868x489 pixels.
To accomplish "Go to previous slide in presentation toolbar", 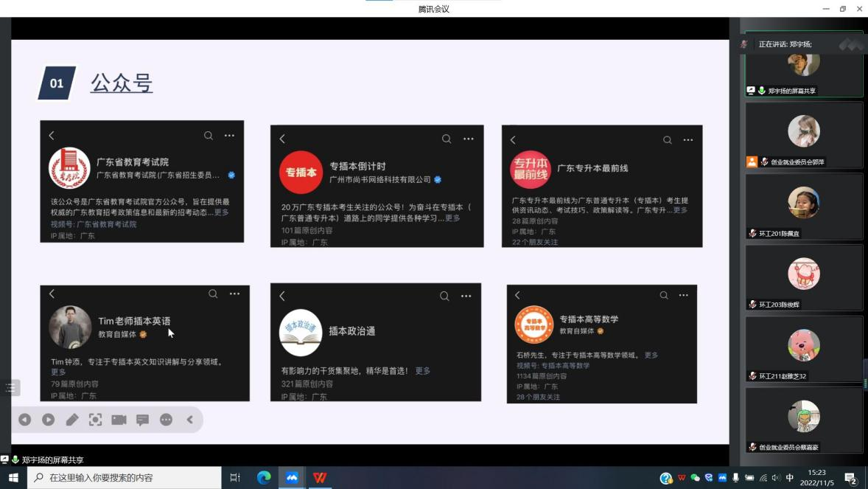I will point(25,420).
